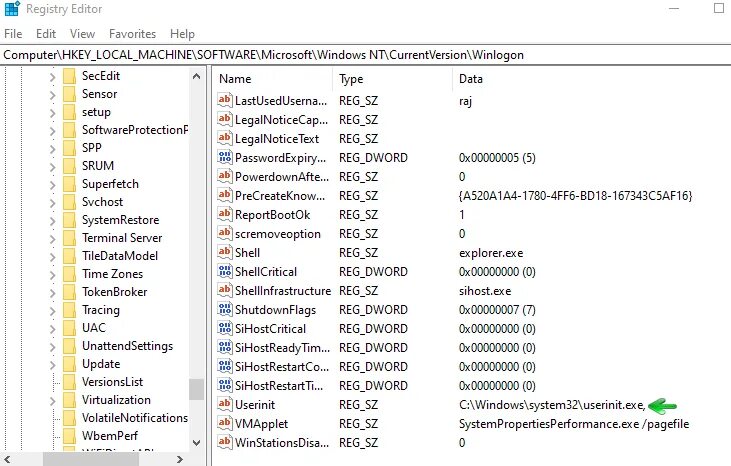Select the Update key
The width and height of the screenshot is (731, 466).
coord(101,364)
